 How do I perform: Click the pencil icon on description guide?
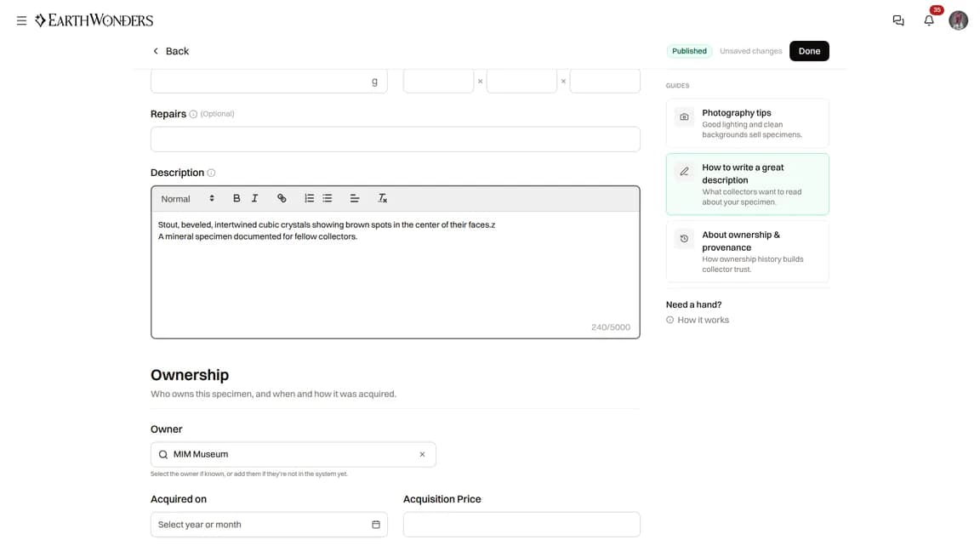(x=684, y=172)
